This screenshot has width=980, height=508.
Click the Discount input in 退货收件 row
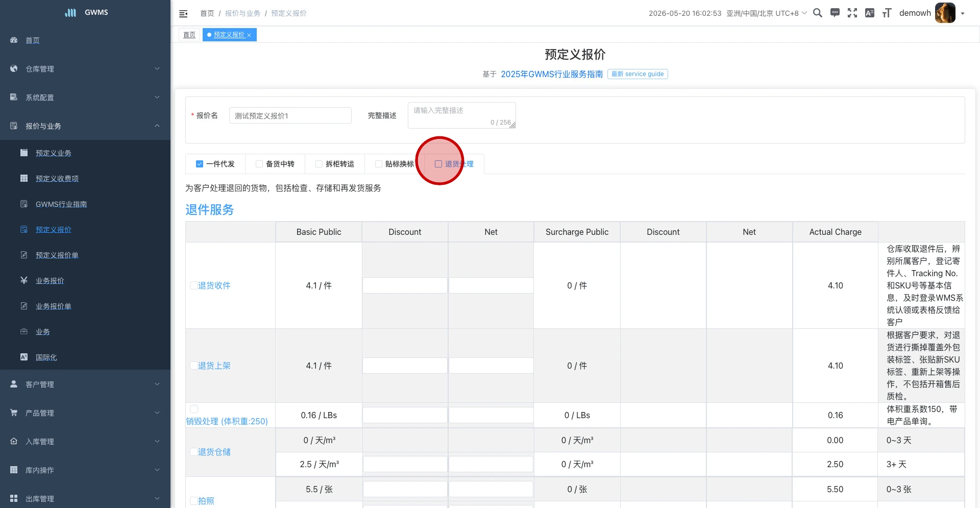(405, 285)
